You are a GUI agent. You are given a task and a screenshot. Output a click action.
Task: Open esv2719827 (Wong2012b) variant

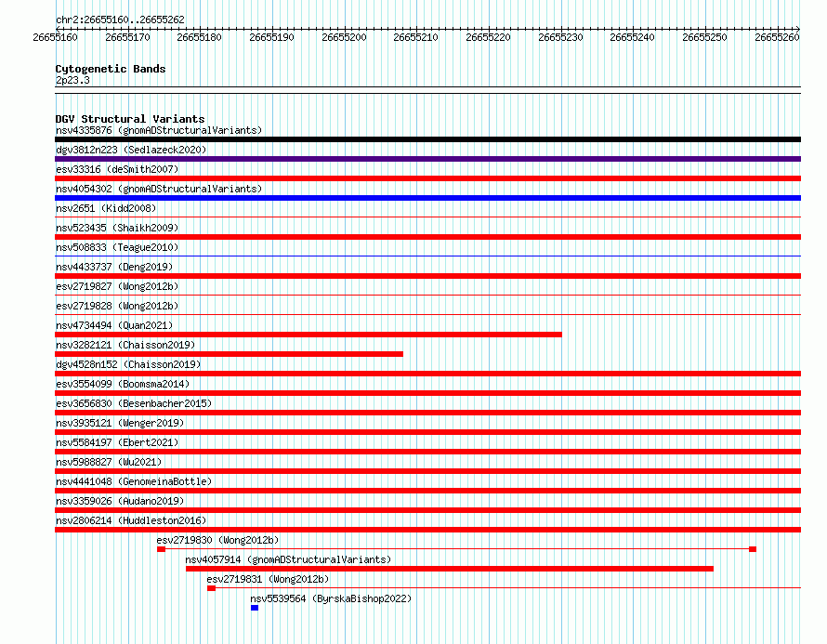coord(117,286)
